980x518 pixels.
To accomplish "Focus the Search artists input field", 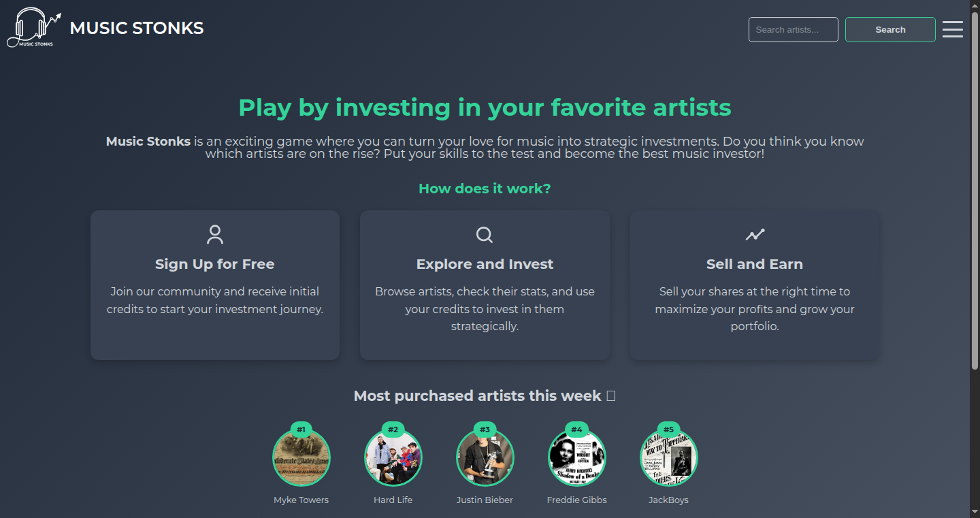I will 794,30.
